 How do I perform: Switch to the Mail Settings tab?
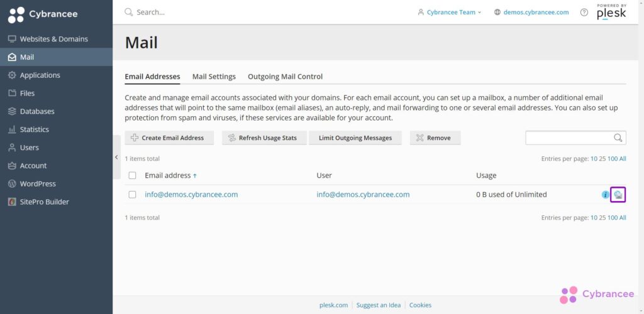point(214,77)
